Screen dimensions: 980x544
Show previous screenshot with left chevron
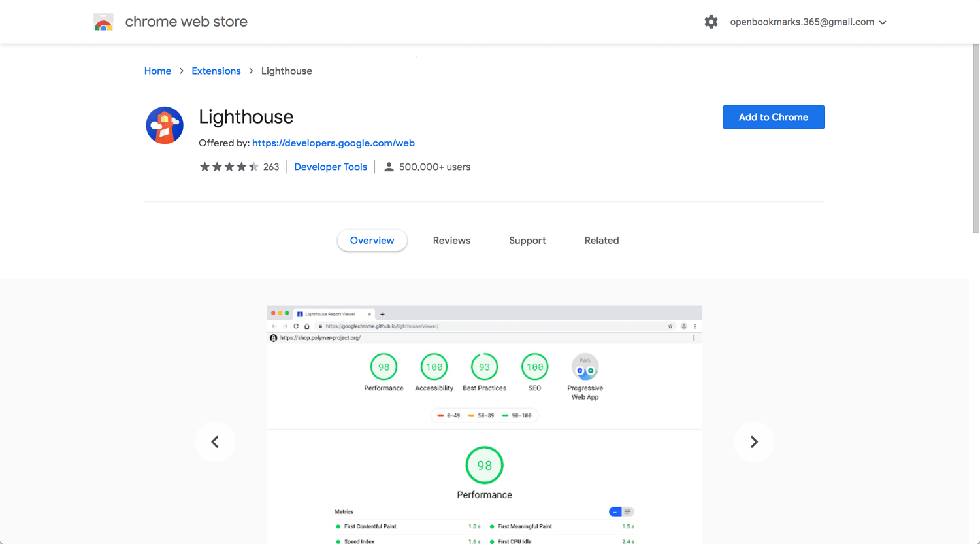point(215,442)
